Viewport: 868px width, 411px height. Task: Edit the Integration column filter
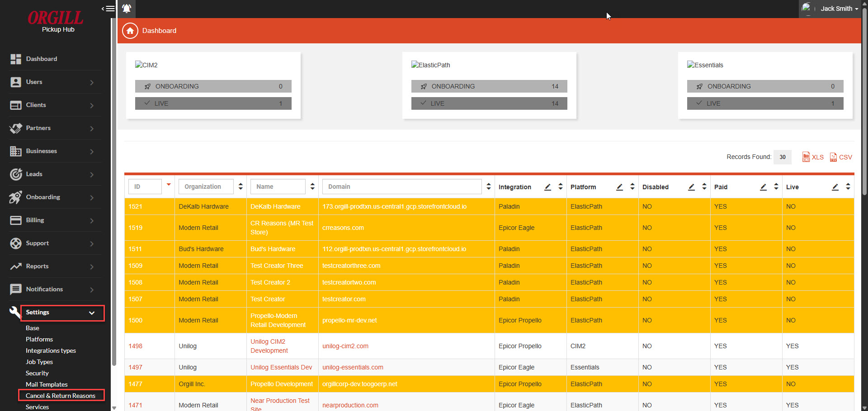point(547,187)
